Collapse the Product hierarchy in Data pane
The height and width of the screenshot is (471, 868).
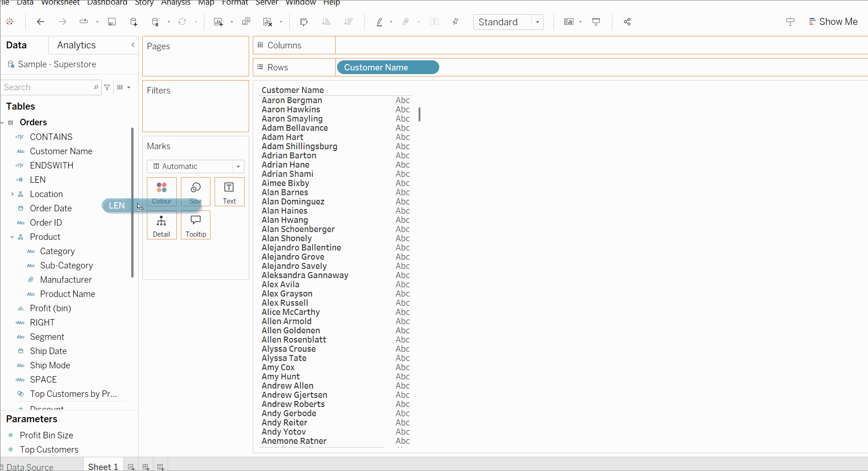[x=12, y=237]
